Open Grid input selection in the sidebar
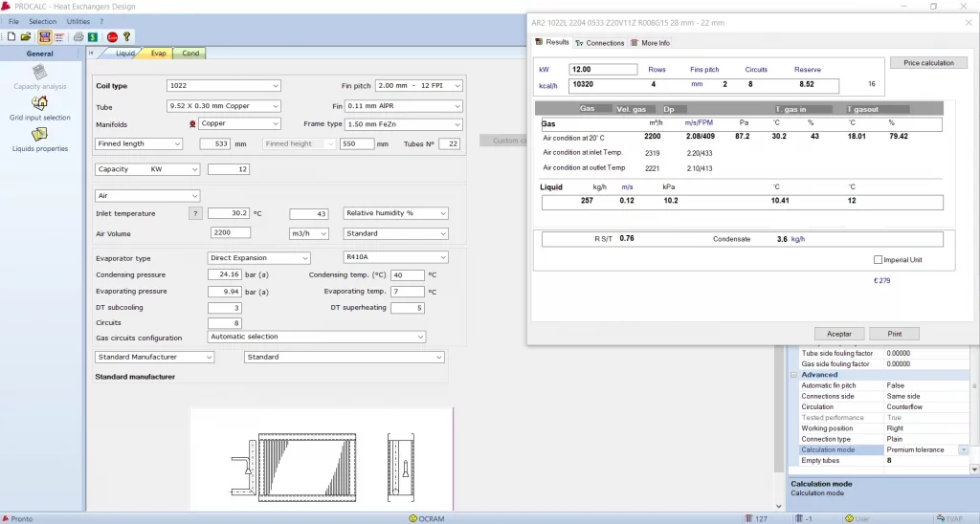Screen dimensions: 980x524 pyautogui.click(x=39, y=109)
